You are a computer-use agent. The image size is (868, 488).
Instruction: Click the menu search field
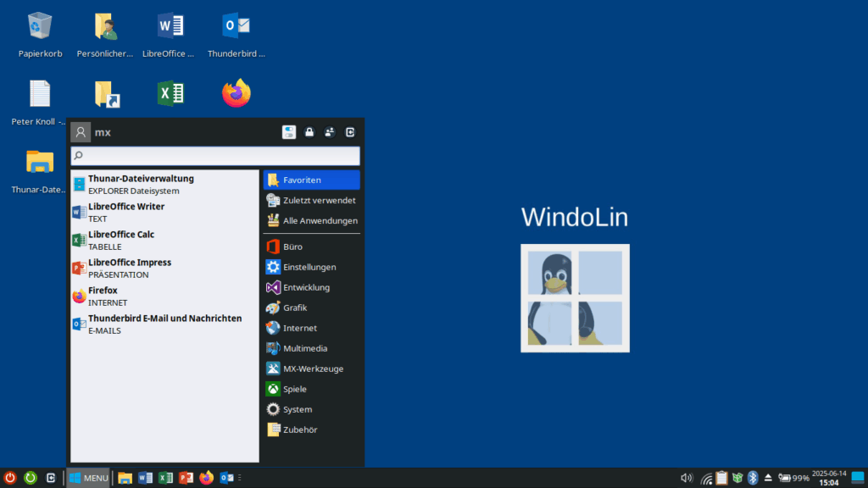coord(215,156)
